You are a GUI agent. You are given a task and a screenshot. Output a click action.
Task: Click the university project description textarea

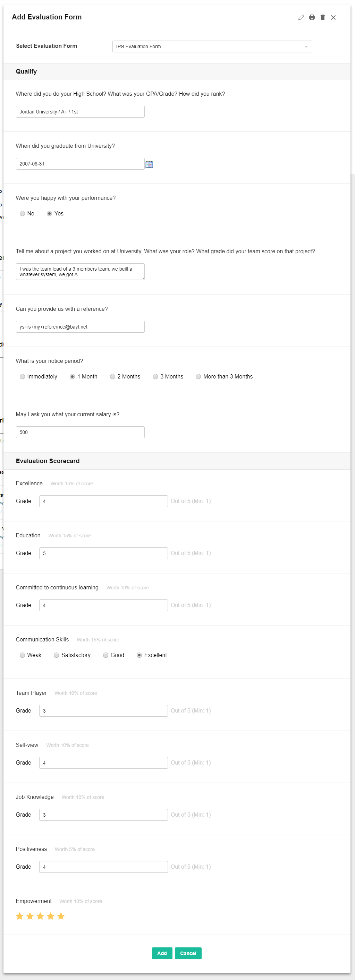(x=80, y=272)
